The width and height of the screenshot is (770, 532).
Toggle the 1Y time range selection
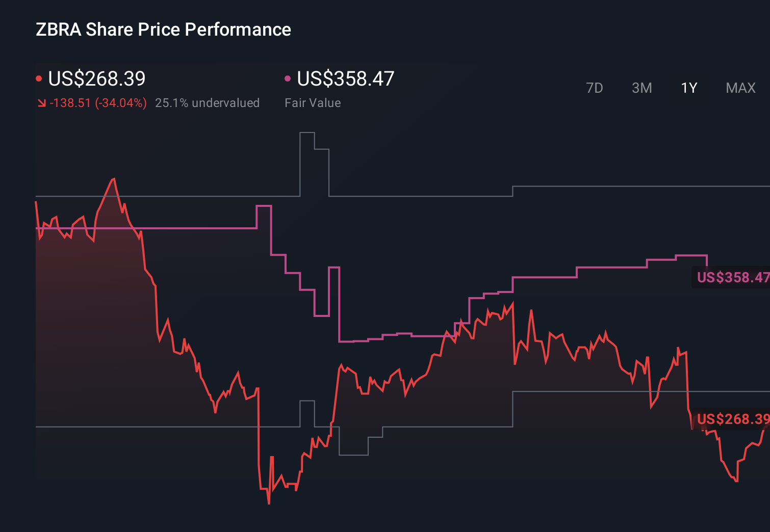(x=688, y=88)
